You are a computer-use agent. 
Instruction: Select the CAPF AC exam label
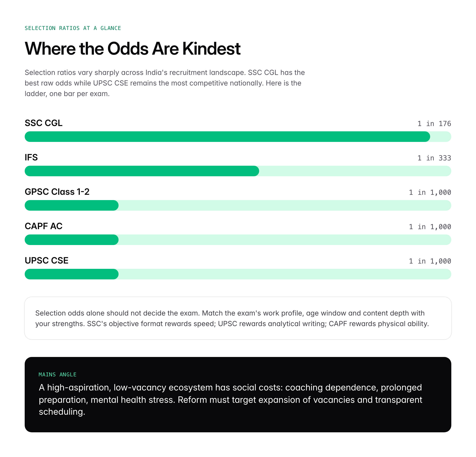click(x=43, y=226)
